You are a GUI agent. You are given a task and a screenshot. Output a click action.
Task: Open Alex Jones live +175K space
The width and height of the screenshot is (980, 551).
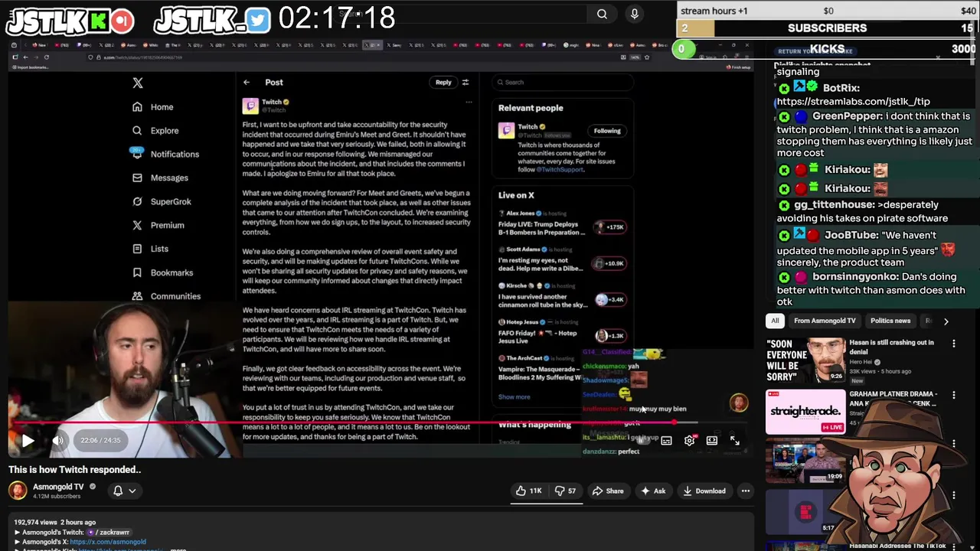(x=562, y=223)
